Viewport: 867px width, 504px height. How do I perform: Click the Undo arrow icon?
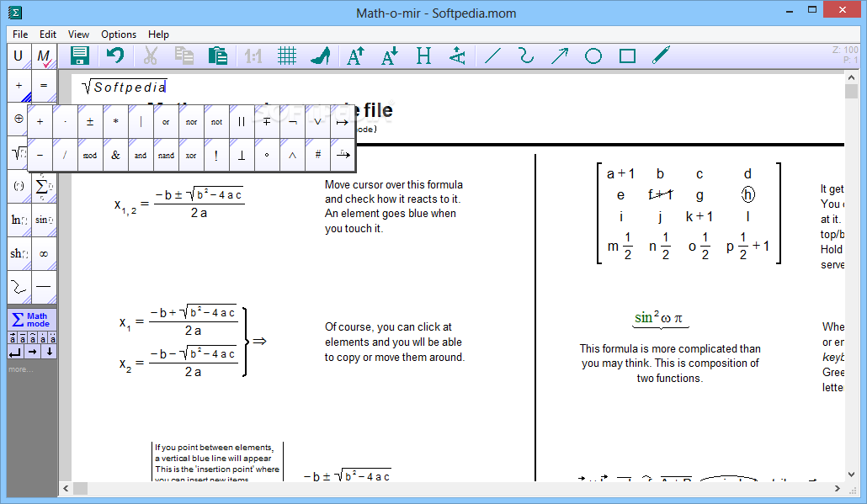(115, 56)
